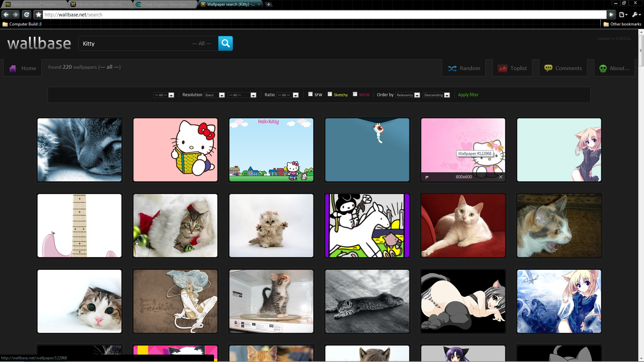Open the Order by Relevancy dropdown
The image size is (644, 362).
point(408,95)
